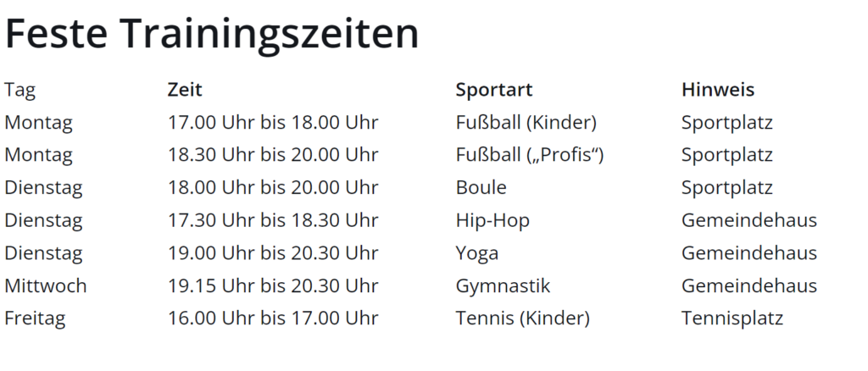The image size is (868, 371).
Task: Select time 18.30 Uhr bis 20.00 Uhr
Action: pyautogui.click(x=272, y=155)
